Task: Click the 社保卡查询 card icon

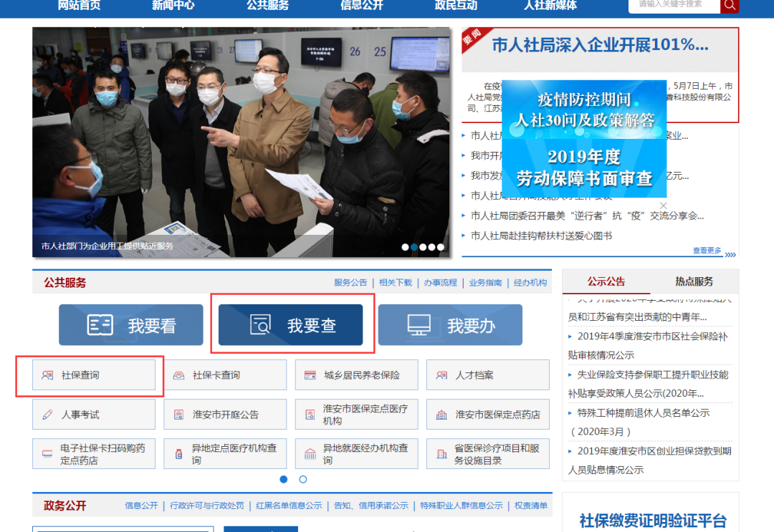Action: point(179,375)
